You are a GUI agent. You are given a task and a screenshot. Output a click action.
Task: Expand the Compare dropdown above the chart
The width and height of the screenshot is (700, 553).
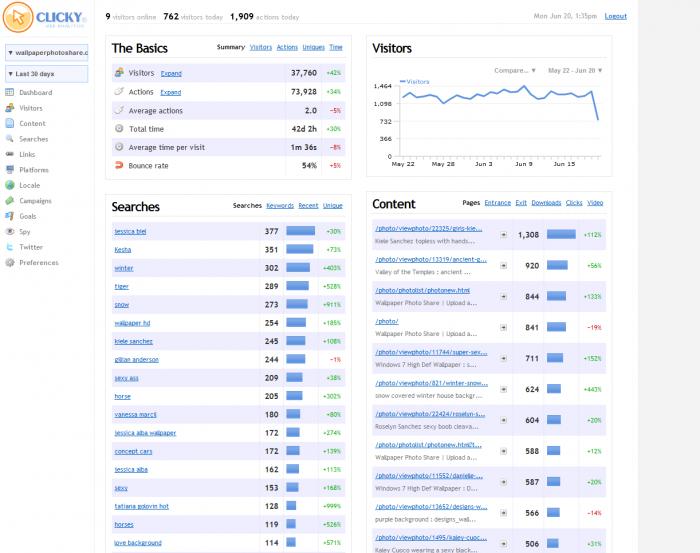pos(515,70)
